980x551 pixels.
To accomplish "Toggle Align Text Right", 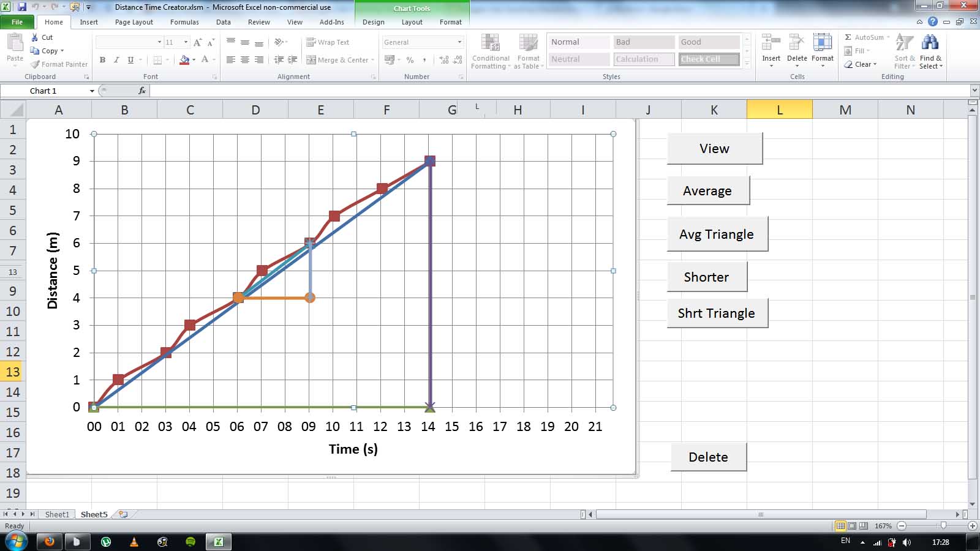I will pos(259,59).
